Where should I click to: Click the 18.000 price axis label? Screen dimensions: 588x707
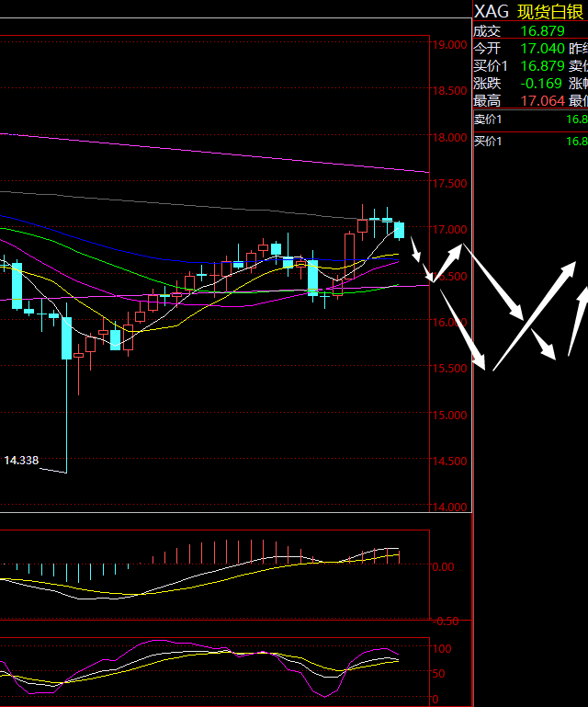[449, 137]
